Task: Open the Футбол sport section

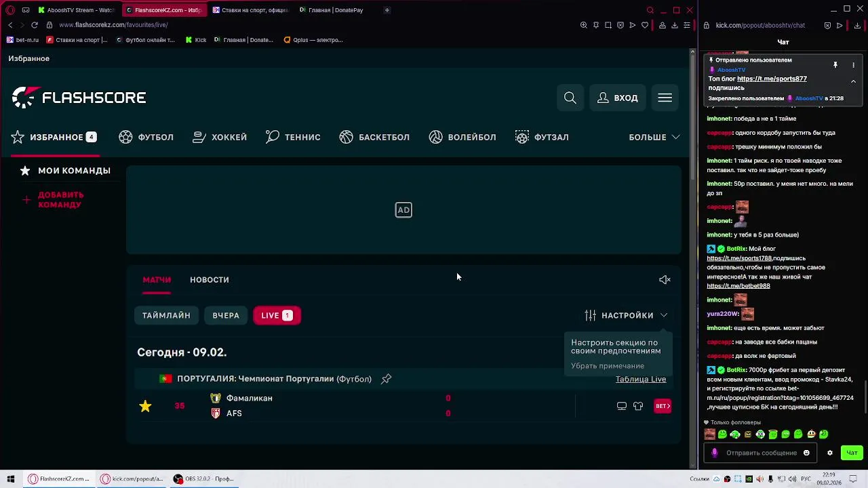Action: [x=146, y=137]
